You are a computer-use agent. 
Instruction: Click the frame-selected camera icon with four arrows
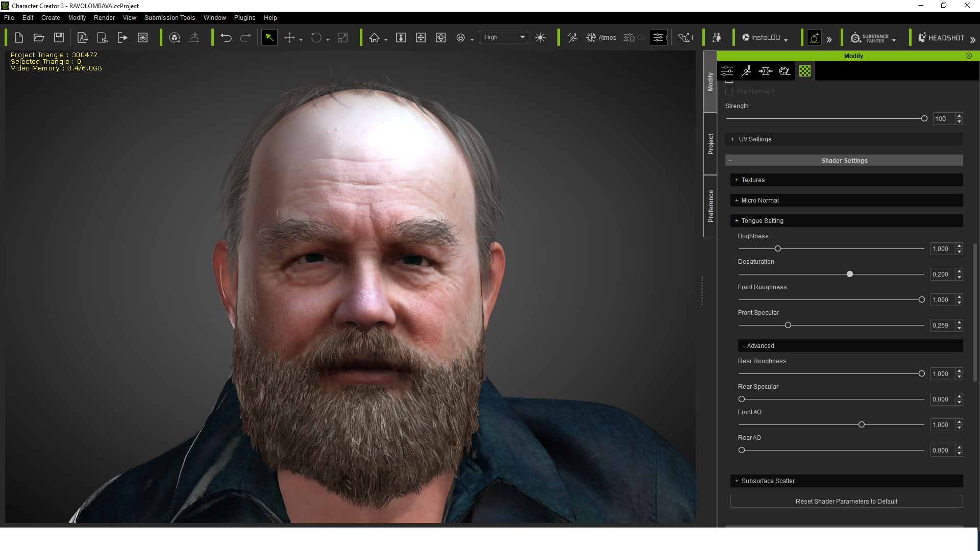tap(421, 37)
